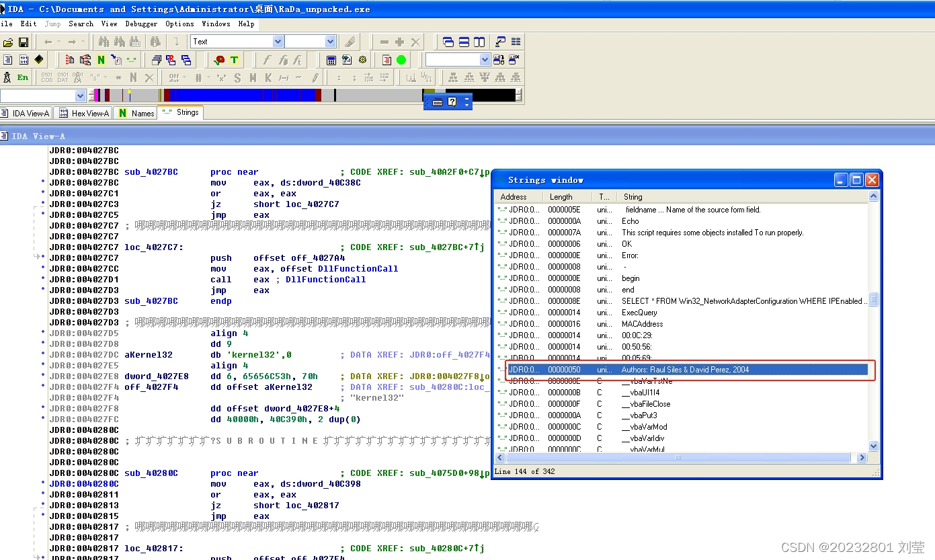The image size is (935, 560).
Task: Open the Options menu
Action: point(179,24)
